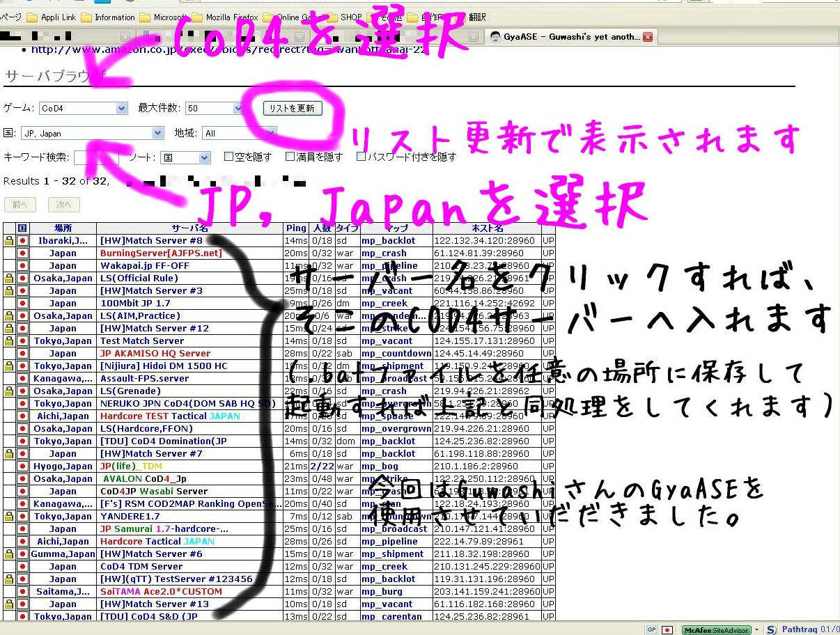Screen dimensions: 840x635
Task: Click lock icon on LS(Official Rule) row
Action: (9, 279)
